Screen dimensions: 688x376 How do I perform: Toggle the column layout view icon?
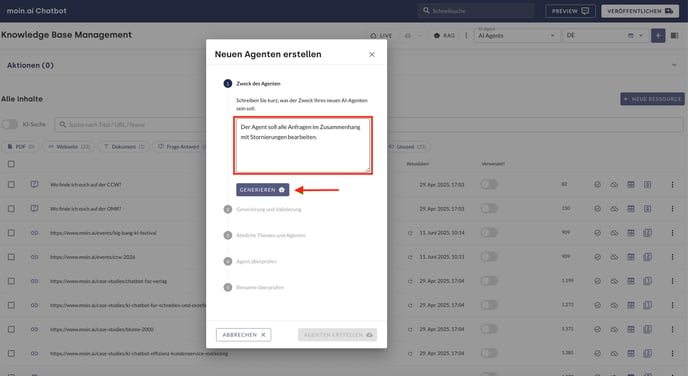click(x=674, y=36)
